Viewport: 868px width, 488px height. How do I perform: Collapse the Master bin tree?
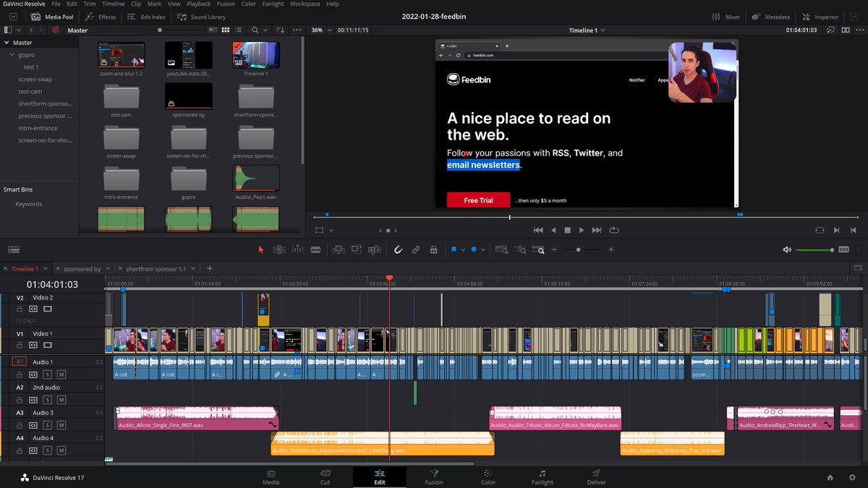point(7,43)
